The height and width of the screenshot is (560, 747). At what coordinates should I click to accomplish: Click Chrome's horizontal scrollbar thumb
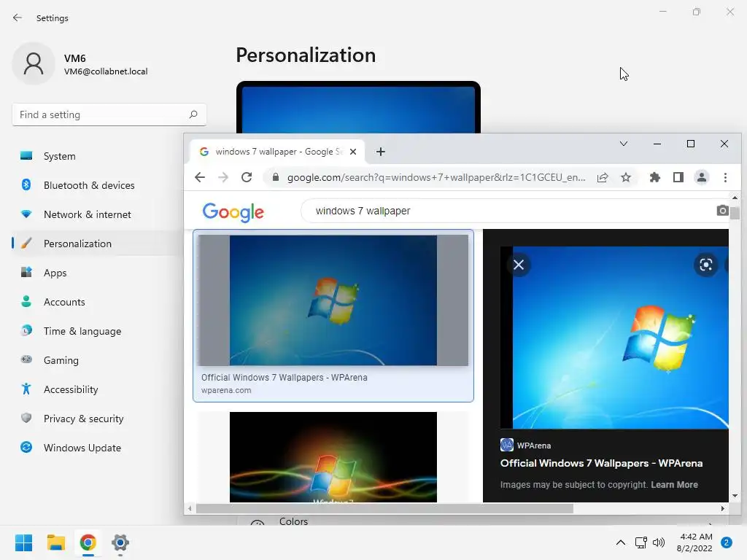click(x=384, y=508)
